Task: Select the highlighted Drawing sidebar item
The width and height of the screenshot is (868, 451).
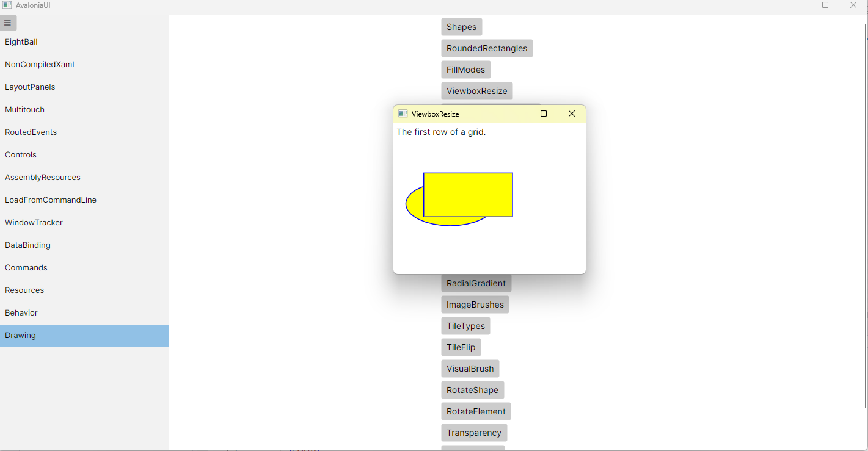Action: 84,336
